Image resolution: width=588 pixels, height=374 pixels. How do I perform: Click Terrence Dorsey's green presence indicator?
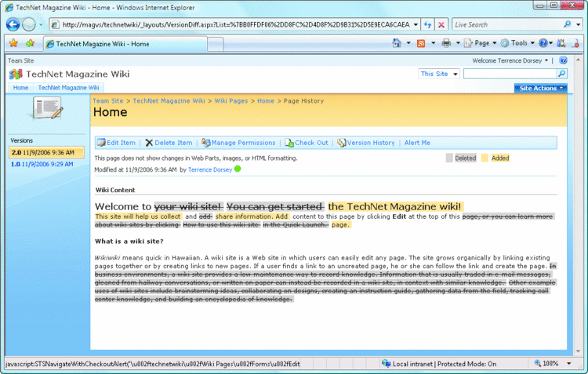pos(238,169)
